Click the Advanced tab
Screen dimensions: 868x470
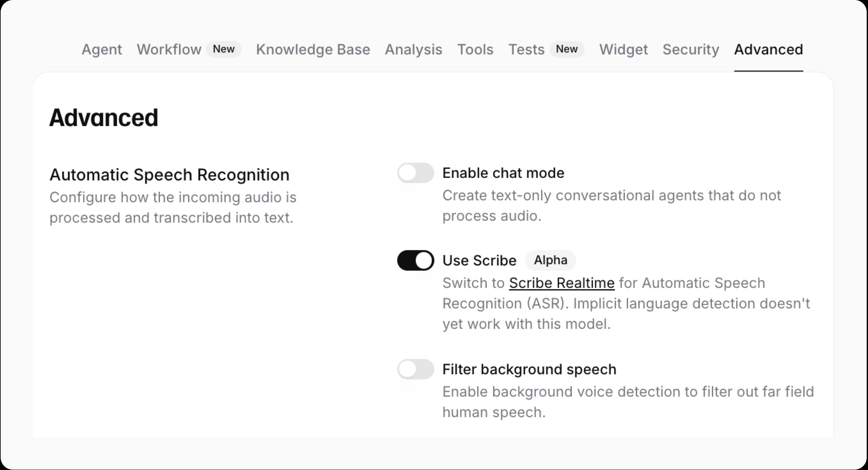(769, 49)
